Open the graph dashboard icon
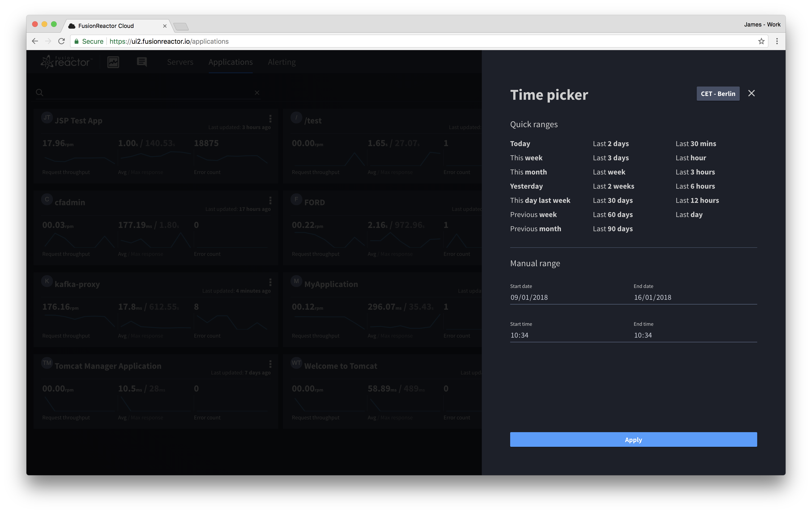Image resolution: width=812 pixels, height=513 pixels. [x=113, y=62]
